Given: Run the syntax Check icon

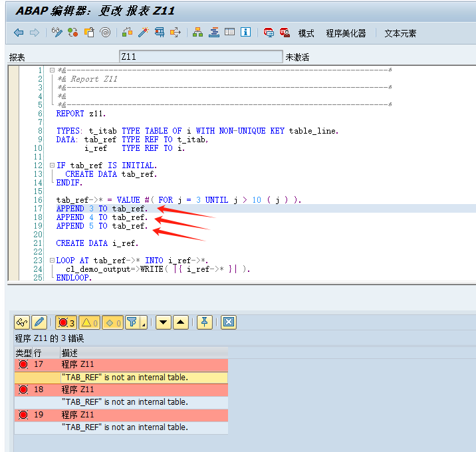Looking at the screenshot, I should (x=128, y=32).
